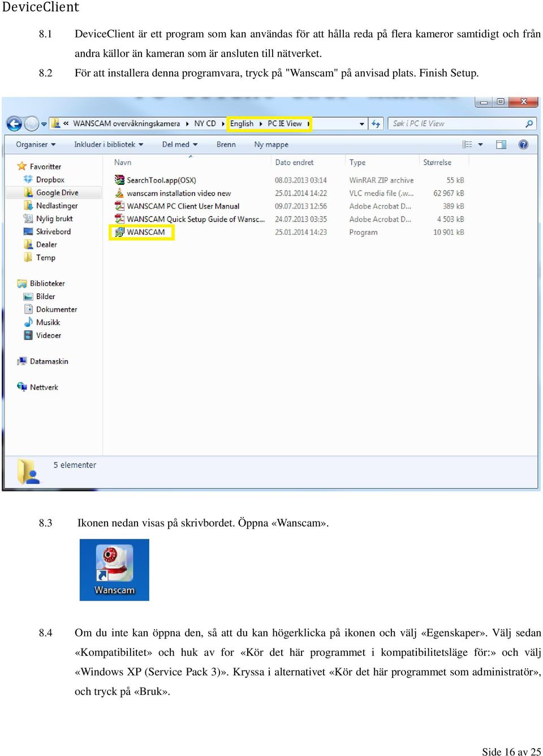Select Favoritter in the navigation pane

click(x=45, y=166)
